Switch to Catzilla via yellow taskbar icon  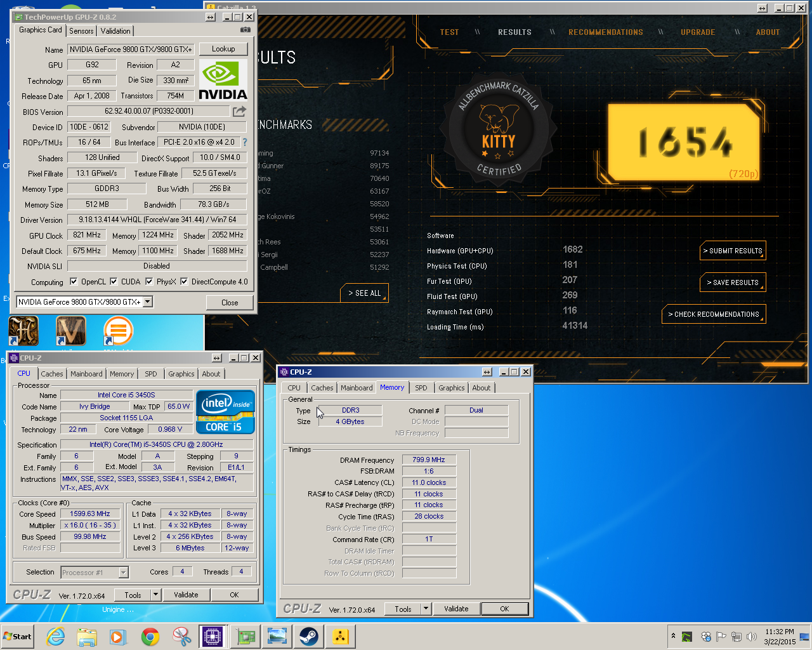pyautogui.click(x=341, y=637)
